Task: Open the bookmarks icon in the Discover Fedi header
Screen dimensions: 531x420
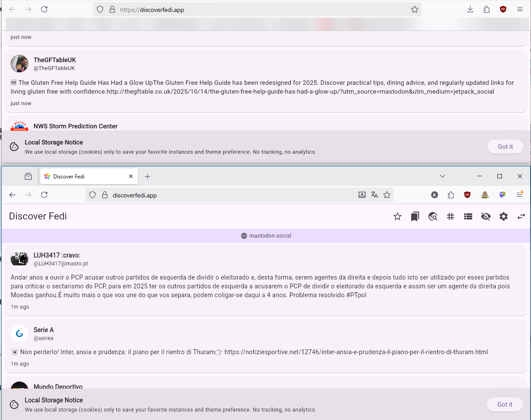Action: (x=415, y=216)
